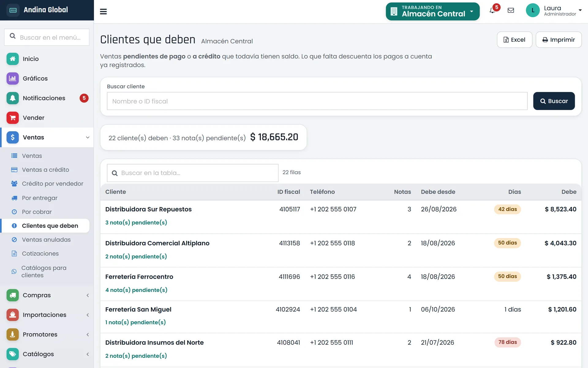Collapse the Ventas section chevron
Screen dimensions: 588x368
(x=88, y=137)
